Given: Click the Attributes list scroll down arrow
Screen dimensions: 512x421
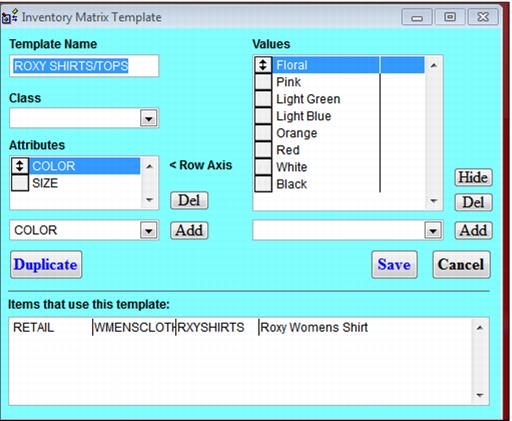Looking at the screenshot, I should click(x=149, y=200).
